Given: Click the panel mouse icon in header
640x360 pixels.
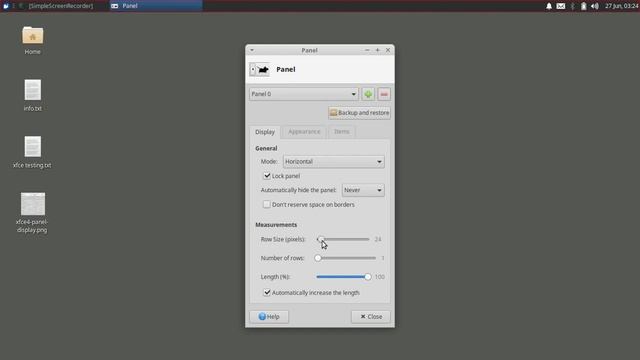Looking at the screenshot, I should click(x=260, y=69).
